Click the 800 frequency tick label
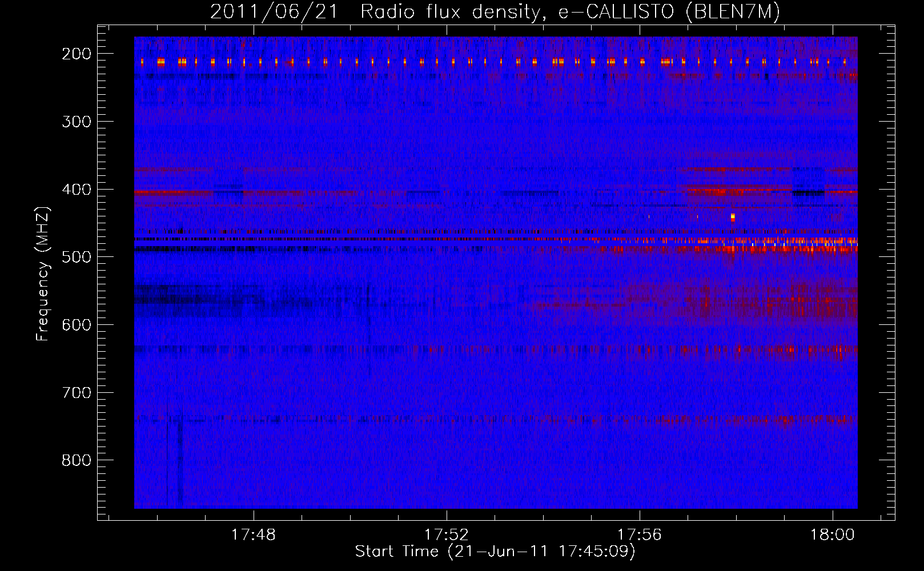924x571 pixels. [x=76, y=460]
